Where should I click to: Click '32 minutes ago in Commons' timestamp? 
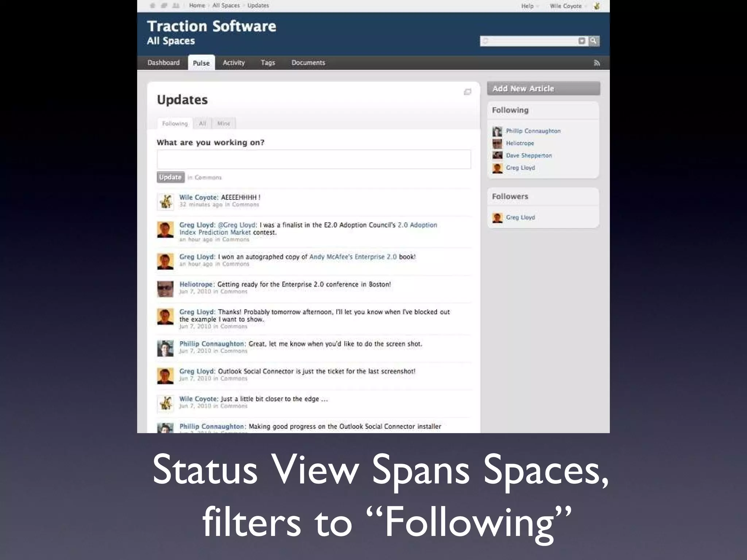point(219,205)
